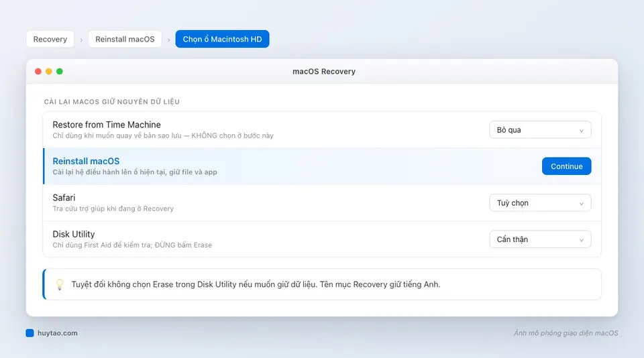This screenshot has width=644, height=358.
Task: Open the Cẩn thận dropdown for Disk Utility
Action: pyautogui.click(x=540, y=239)
